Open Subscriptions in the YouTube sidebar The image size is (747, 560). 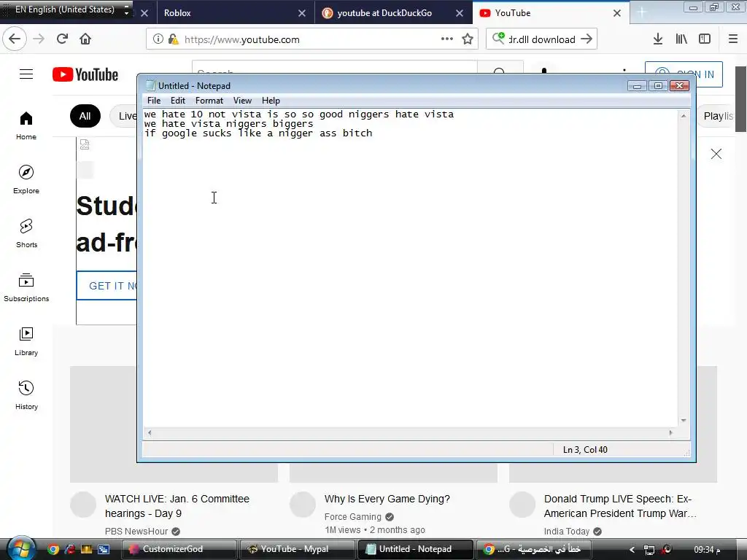click(26, 287)
